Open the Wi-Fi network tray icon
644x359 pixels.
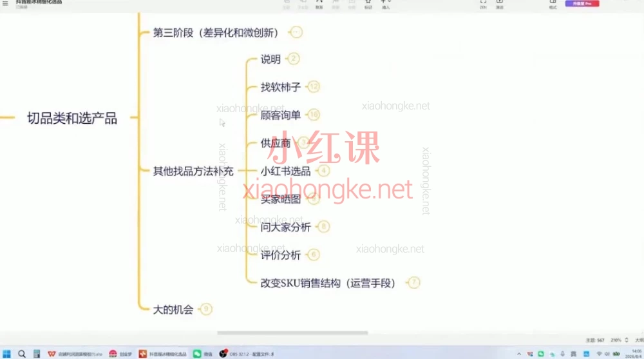pos(599,354)
